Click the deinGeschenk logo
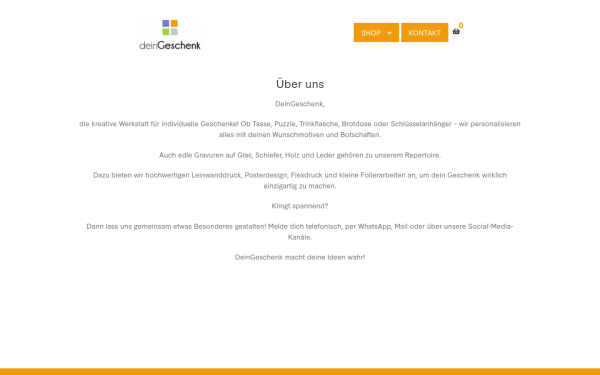Image resolution: width=600 pixels, height=375 pixels. click(170, 35)
